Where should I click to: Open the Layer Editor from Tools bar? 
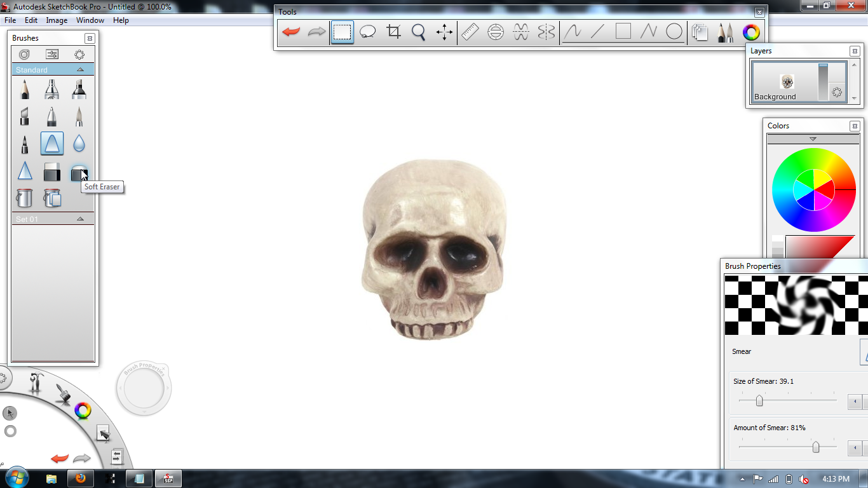[x=700, y=32]
